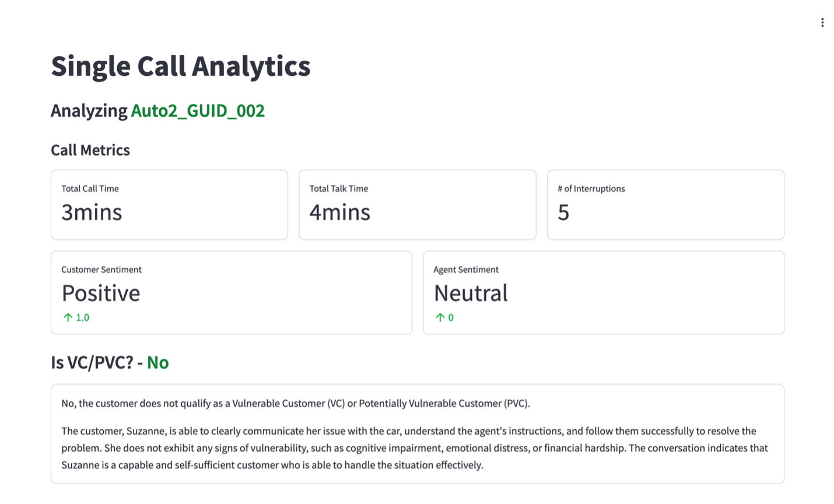Click the Total Call Time label
834x504 pixels.
click(90, 188)
